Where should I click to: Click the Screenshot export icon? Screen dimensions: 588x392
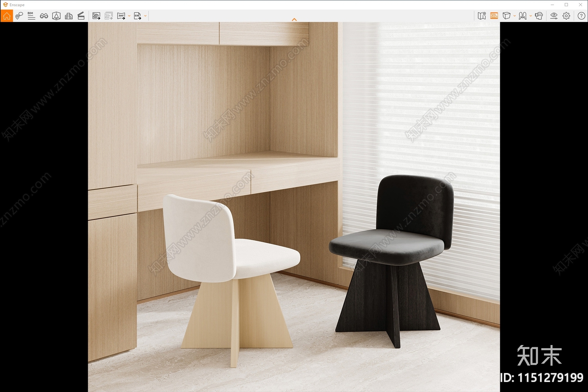96,16
